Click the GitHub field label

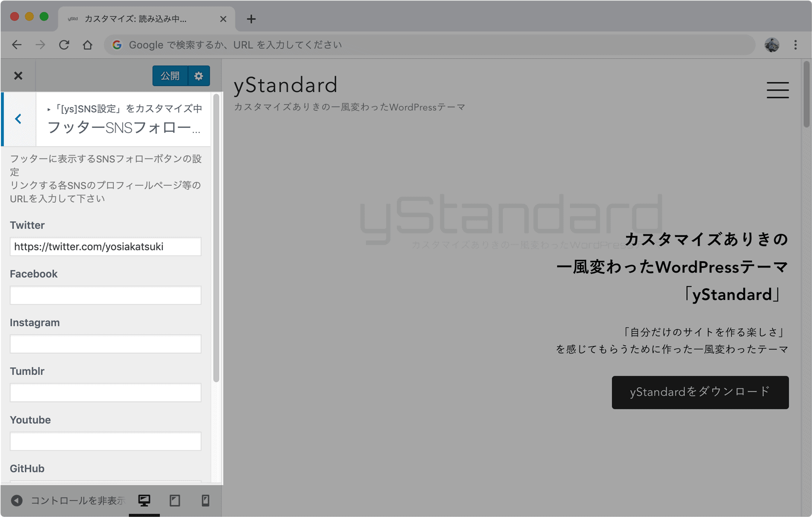(x=27, y=468)
